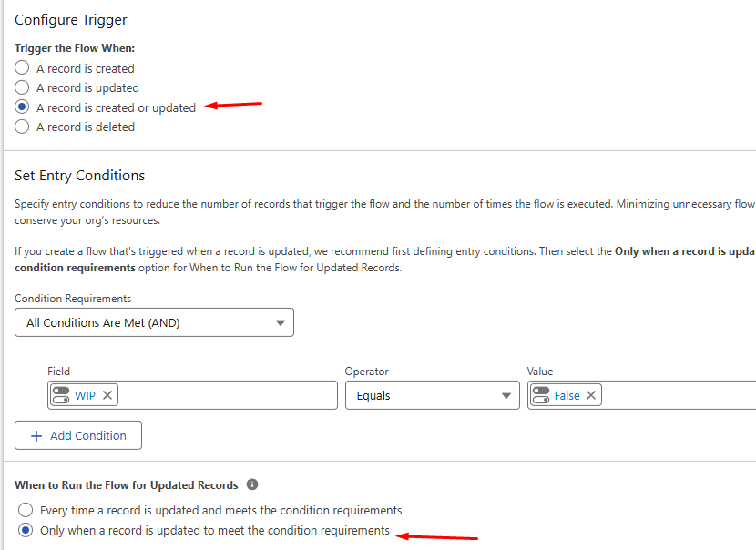Open the Condition Requirements dropdown

pos(154,322)
